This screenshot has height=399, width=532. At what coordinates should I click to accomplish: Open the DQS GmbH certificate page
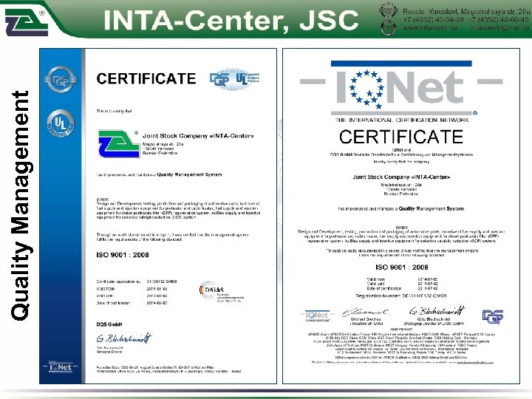click(x=158, y=216)
